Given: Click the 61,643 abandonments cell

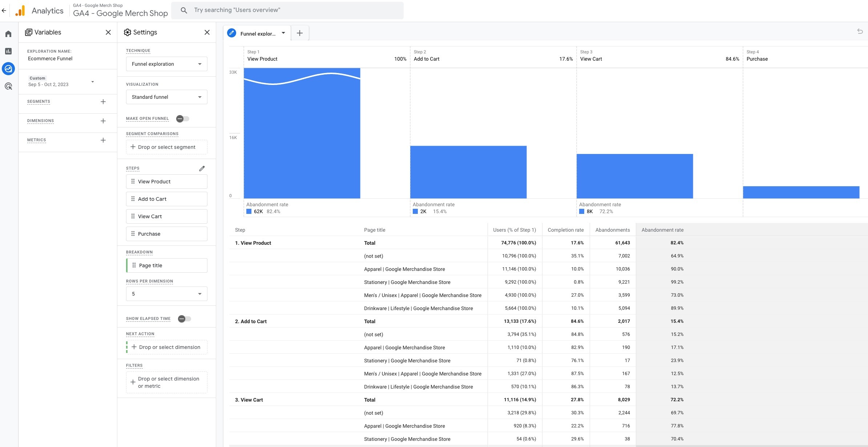Looking at the screenshot, I should pos(622,243).
